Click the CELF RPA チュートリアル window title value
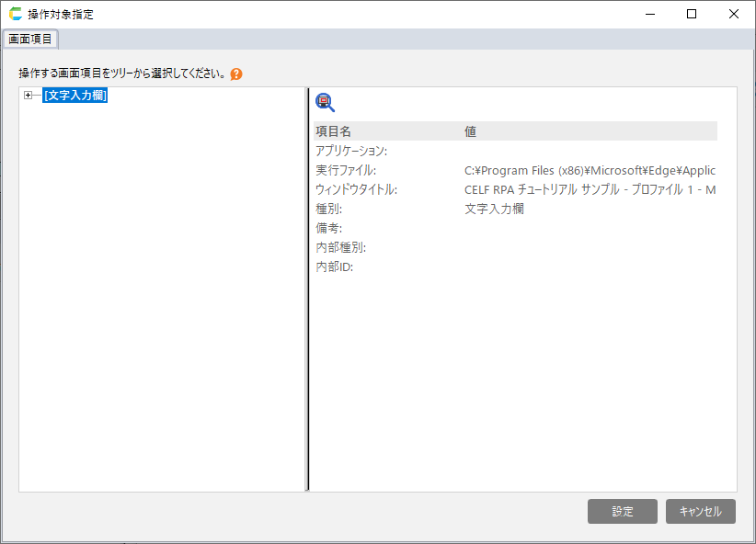Viewport: 756px width, 544px height. click(x=590, y=189)
